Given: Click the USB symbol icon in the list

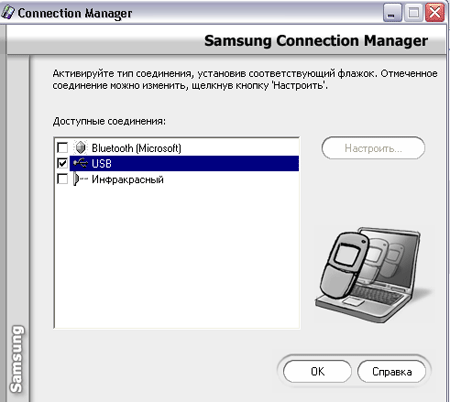Looking at the screenshot, I should click(x=80, y=163).
